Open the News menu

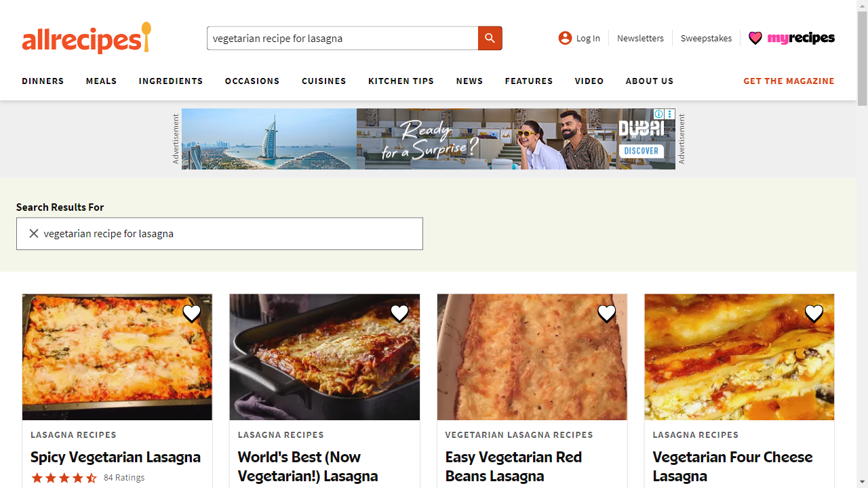click(x=469, y=81)
